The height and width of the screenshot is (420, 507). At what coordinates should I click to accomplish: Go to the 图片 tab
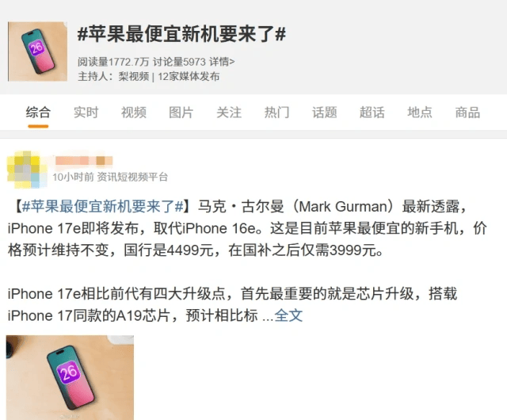[x=181, y=113]
